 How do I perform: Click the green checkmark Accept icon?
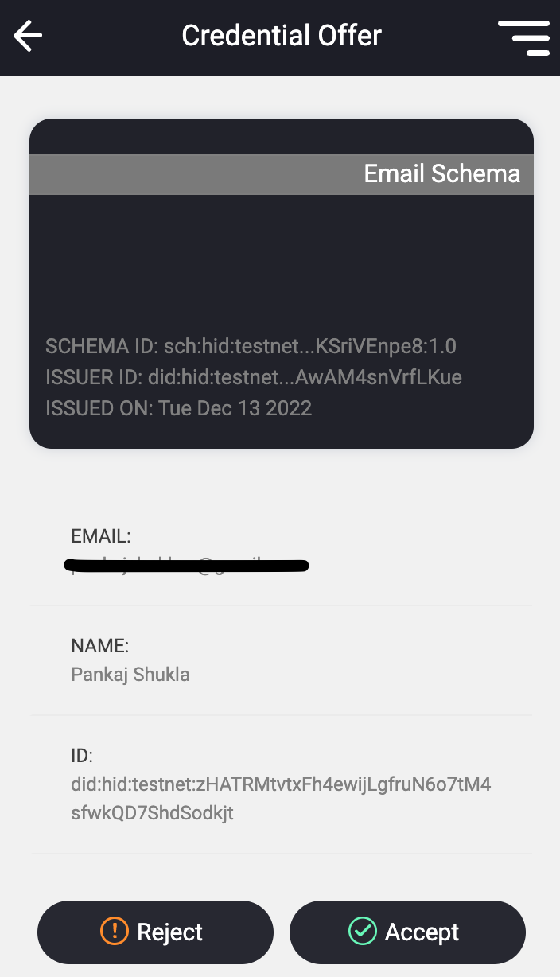[x=362, y=931]
